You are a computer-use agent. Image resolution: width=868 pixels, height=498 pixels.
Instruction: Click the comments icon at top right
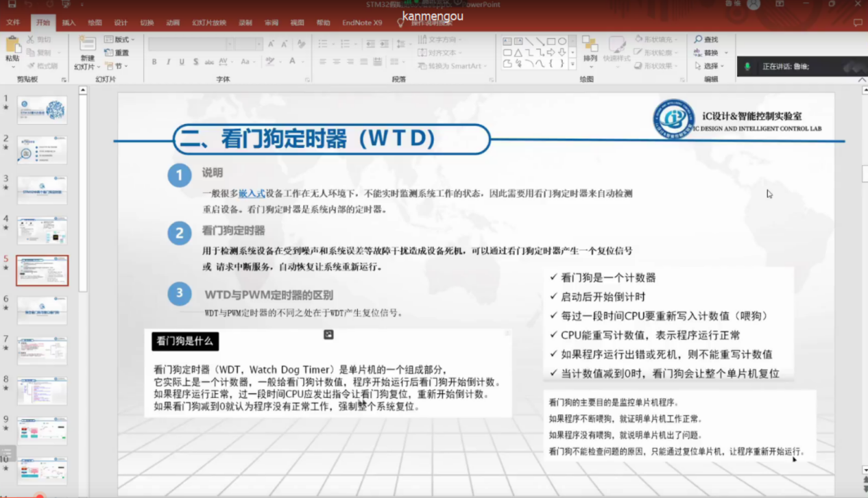tap(857, 23)
